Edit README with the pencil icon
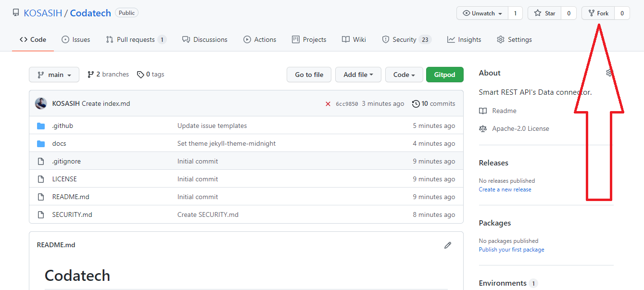The width and height of the screenshot is (644, 290). click(448, 245)
